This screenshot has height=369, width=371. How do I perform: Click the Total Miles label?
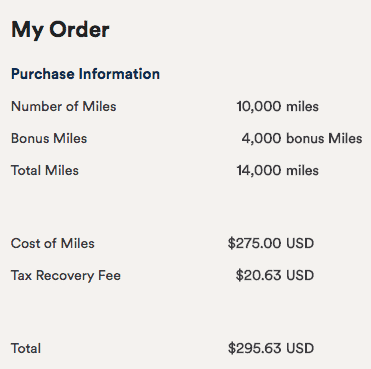coord(45,171)
